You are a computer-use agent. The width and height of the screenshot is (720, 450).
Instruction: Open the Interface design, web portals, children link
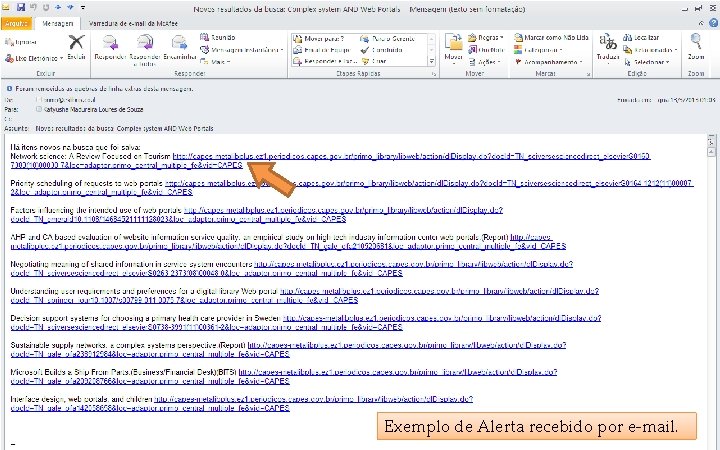(313, 399)
